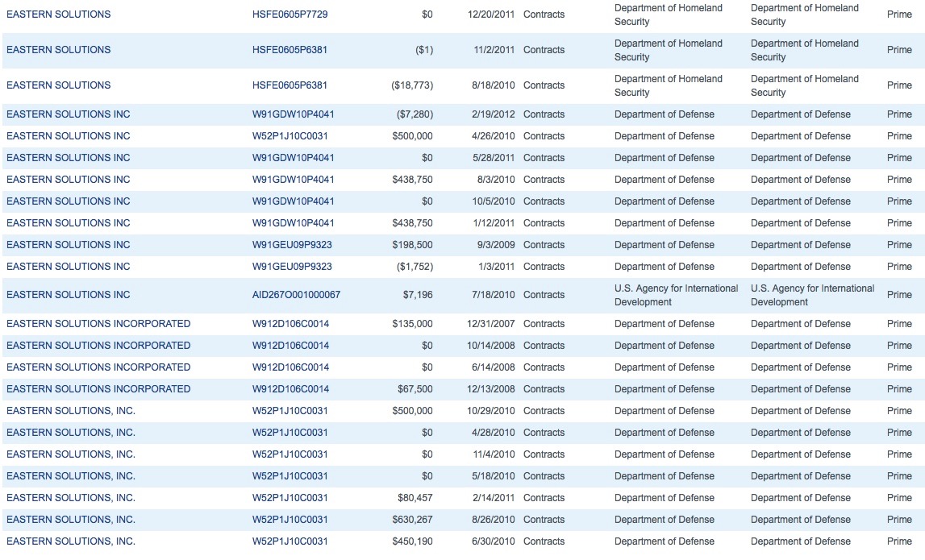Click W91GEU09P9323 award dated 1/3/2011

click(292, 267)
